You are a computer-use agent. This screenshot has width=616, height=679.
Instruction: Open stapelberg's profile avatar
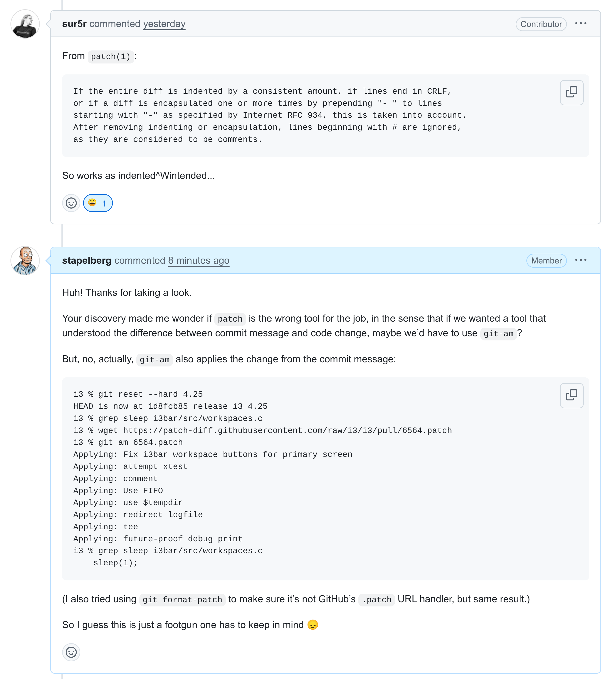[25, 261]
